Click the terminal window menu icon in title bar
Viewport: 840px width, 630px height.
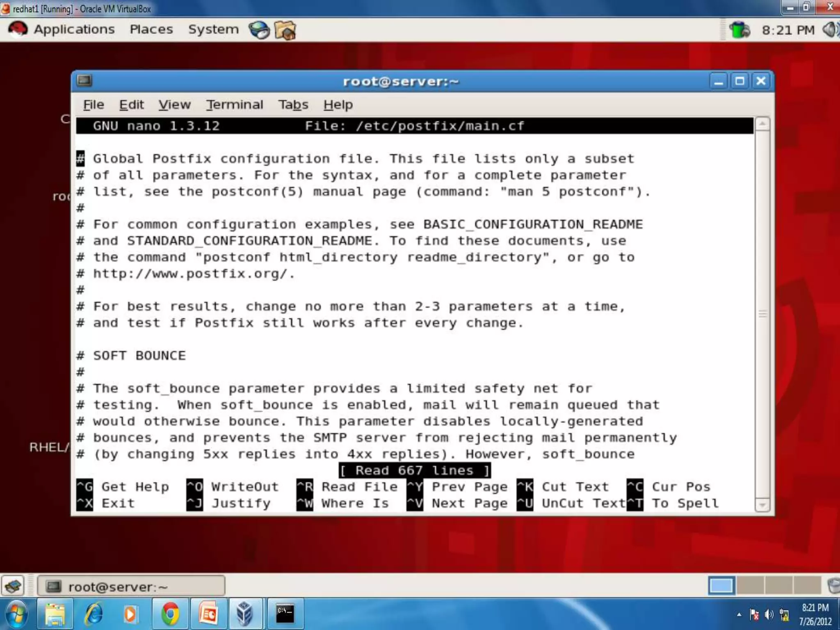point(84,80)
